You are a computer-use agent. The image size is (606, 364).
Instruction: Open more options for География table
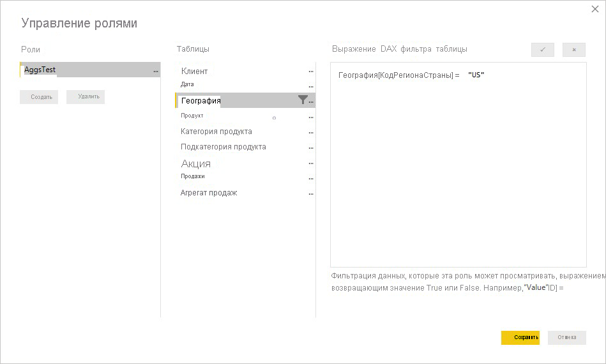pos(312,102)
